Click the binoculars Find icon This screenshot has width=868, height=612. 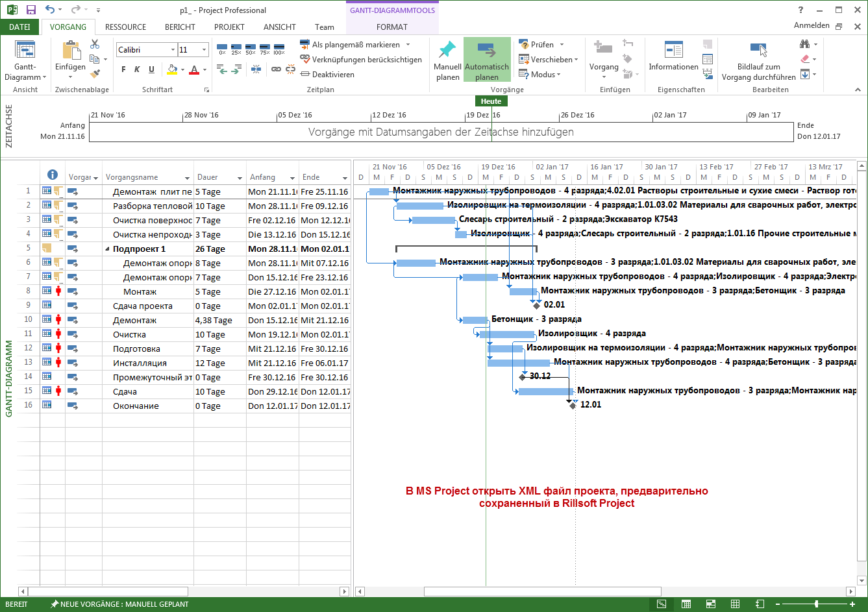[805, 44]
